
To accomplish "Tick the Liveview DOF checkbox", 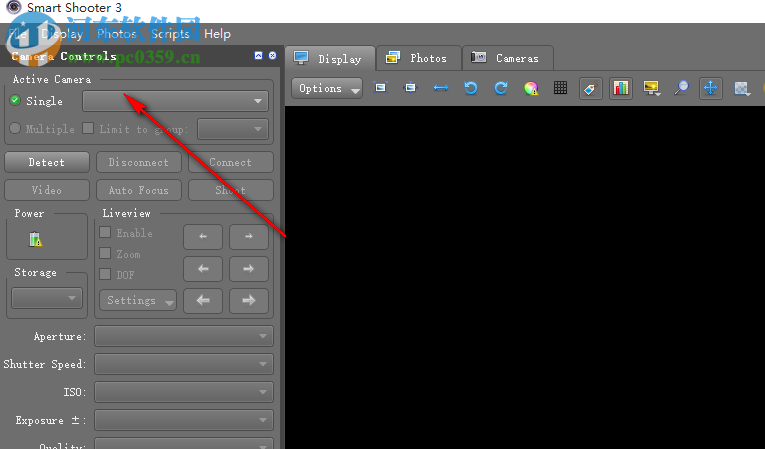I will pyautogui.click(x=105, y=274).
